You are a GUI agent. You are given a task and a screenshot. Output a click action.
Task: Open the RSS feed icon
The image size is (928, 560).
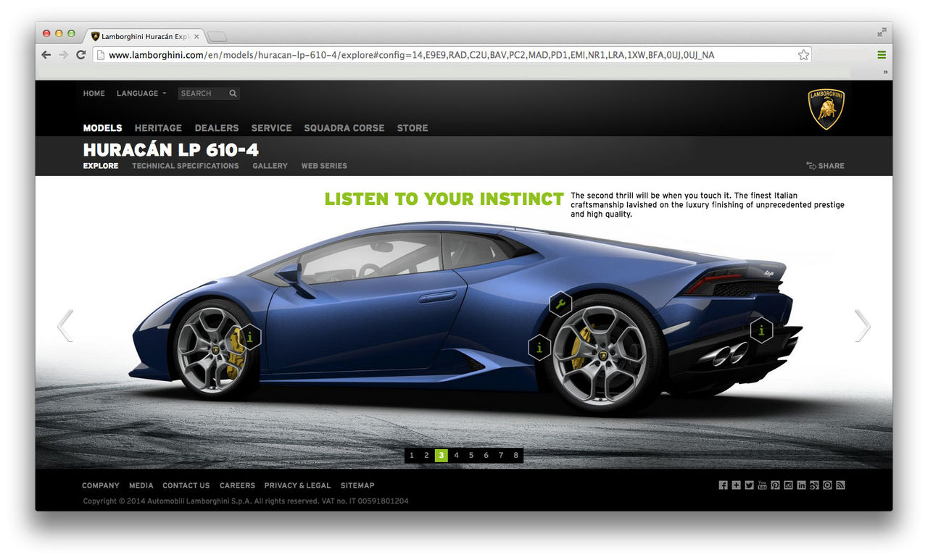click(840, 485)
